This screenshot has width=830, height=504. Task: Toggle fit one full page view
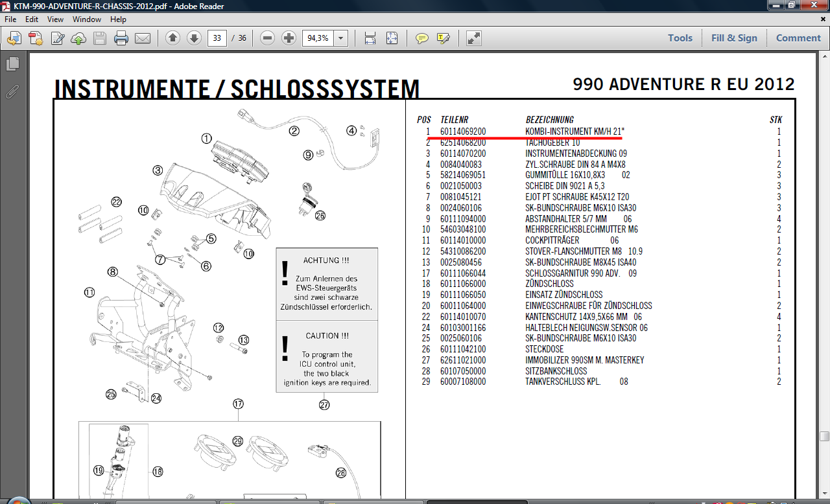tap(392, 38)
